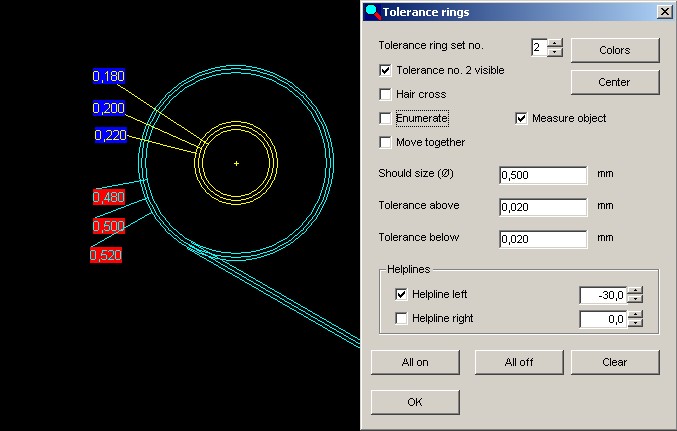Uncheck the Measure object option
677x431 pixels.
pyautogui.click(x=521, y=119)
